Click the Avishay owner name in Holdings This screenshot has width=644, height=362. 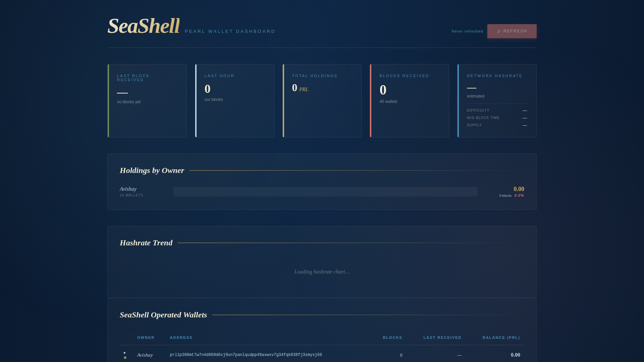tap(128, 189)
